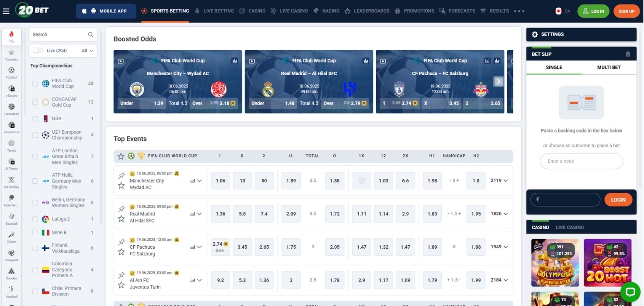Click the orange LOGIN bet slip button
The image size is (644, 306).
pyautogui.click(x=618, y=200)
